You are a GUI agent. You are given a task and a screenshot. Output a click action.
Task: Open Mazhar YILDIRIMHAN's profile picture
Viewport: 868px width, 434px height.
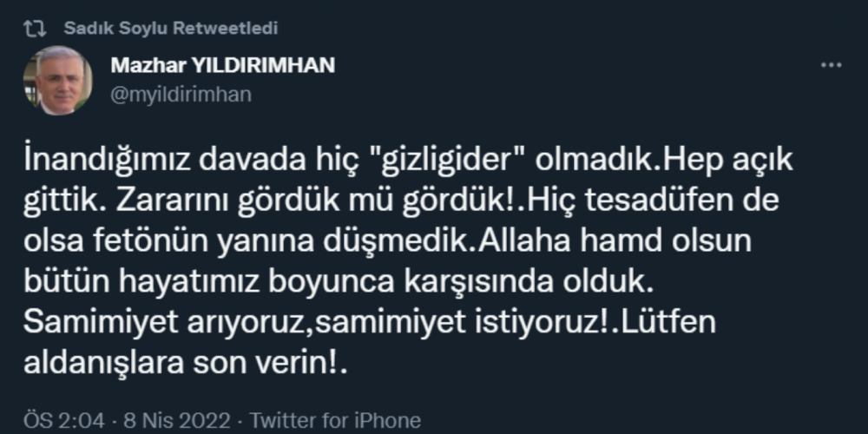pos(63,81)
